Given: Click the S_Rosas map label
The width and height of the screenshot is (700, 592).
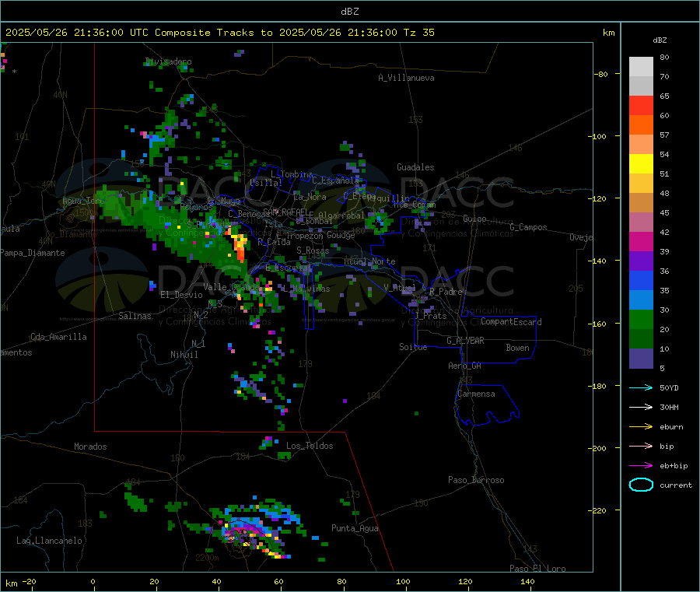Looking at the screenshot, I should click(x=313, y=250).
